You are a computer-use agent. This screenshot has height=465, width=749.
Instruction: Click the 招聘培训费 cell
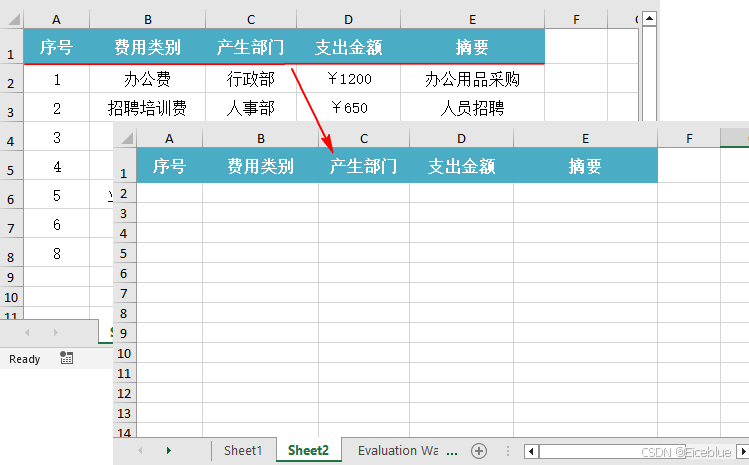148,108
